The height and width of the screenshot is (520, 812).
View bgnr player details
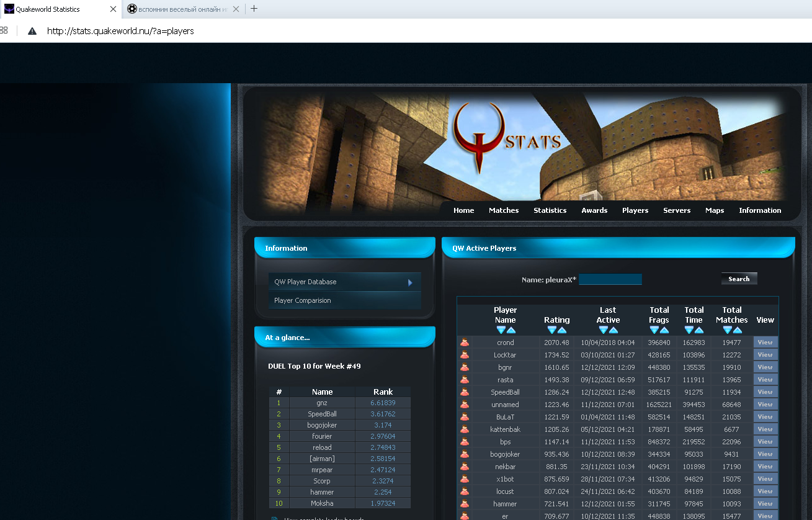click(x=765, y=367)
